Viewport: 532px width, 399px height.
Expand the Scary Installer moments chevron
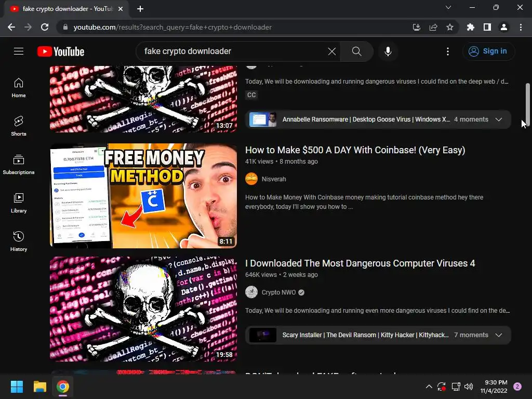tap(499, 335)
